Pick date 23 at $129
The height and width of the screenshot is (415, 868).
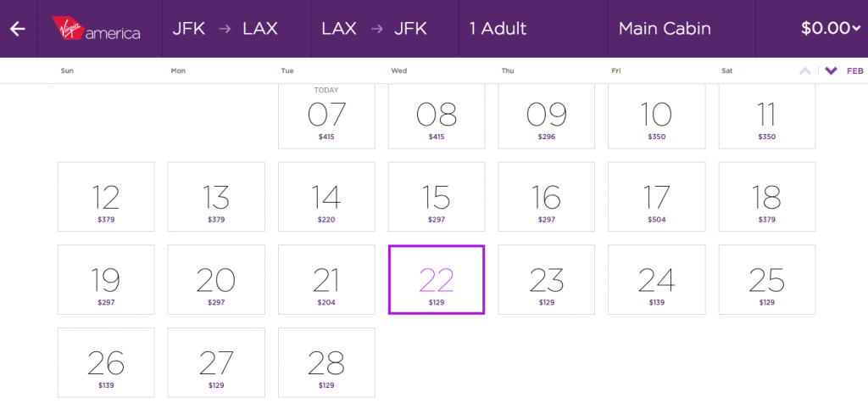547,280
